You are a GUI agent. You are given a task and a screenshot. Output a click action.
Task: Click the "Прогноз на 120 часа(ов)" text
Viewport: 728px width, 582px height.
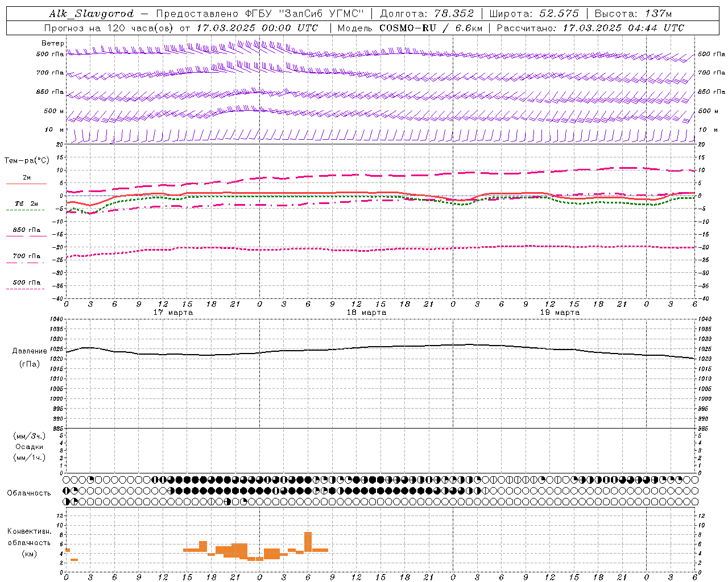(x=108, y=28)
